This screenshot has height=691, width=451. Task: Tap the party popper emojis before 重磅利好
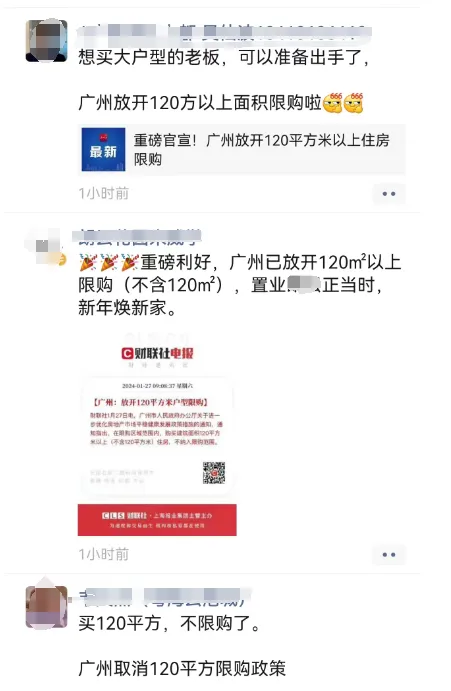[109, 263]
